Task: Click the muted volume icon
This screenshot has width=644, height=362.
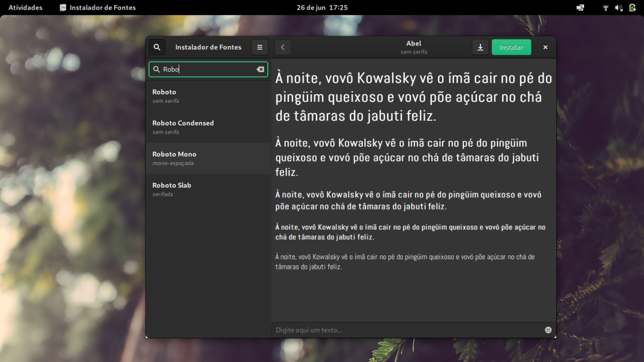Action: click(619, 8)
